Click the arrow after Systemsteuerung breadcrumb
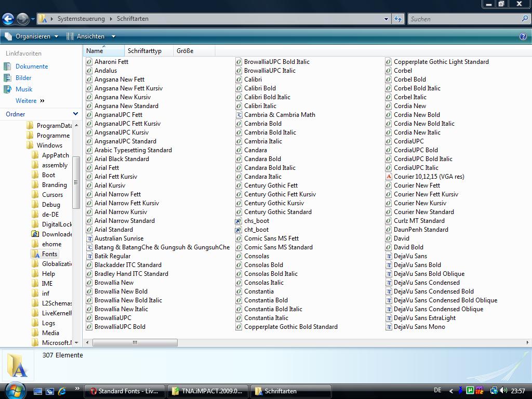This screenshot has width=532, height=399. [111, 19]
